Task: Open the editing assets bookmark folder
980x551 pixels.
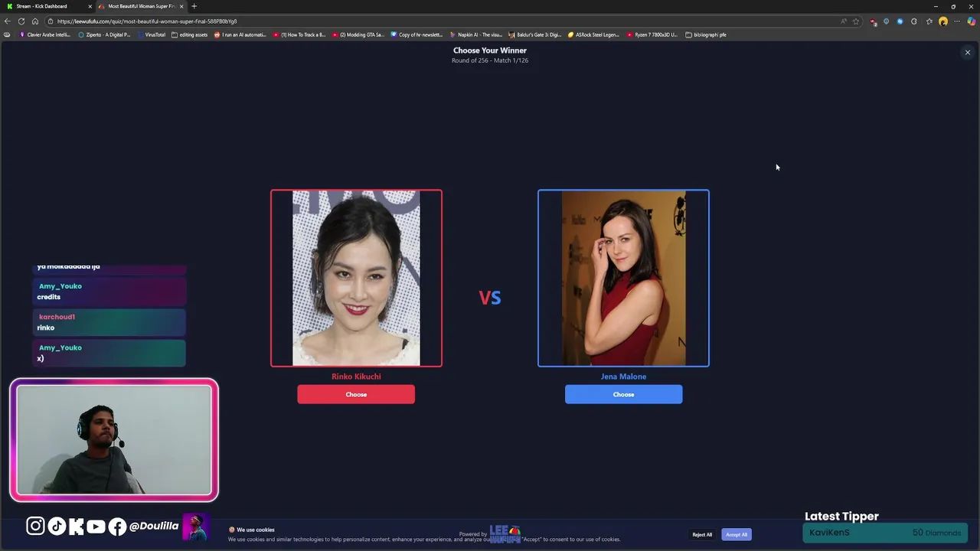Action: tap(190, 34)
